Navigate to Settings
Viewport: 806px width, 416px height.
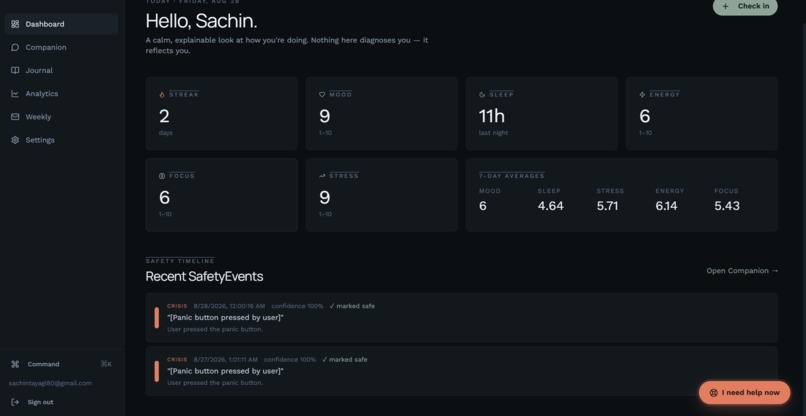pos(61,140)
